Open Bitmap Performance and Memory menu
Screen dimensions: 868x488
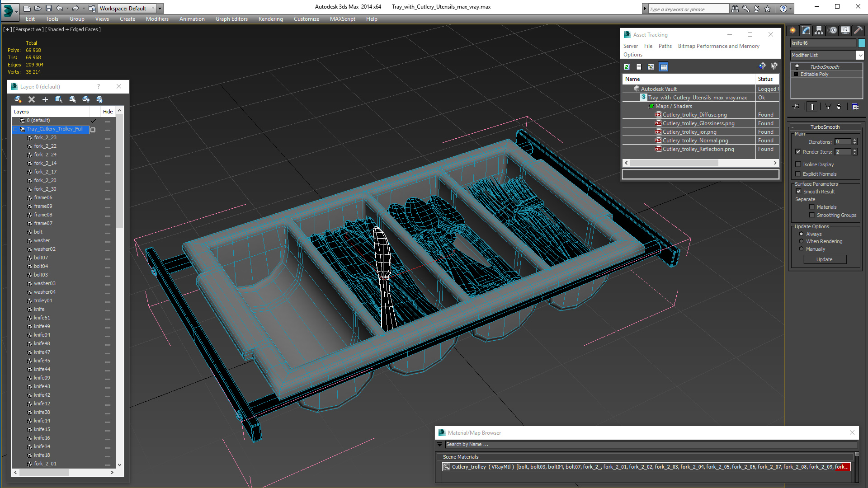718,46
